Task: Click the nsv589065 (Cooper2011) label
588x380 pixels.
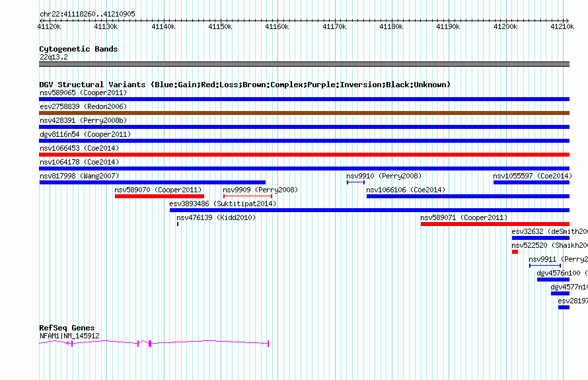Action: 83,93
